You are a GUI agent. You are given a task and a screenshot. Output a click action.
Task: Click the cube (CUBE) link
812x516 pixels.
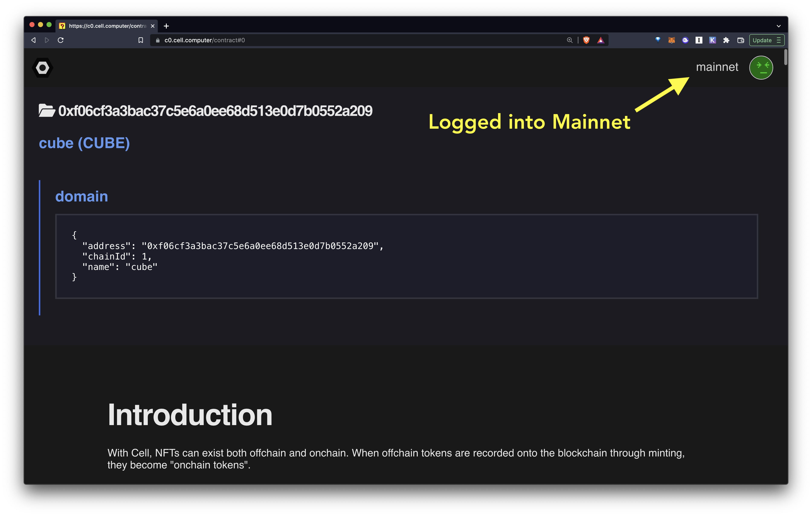click(x=84, y=143)
